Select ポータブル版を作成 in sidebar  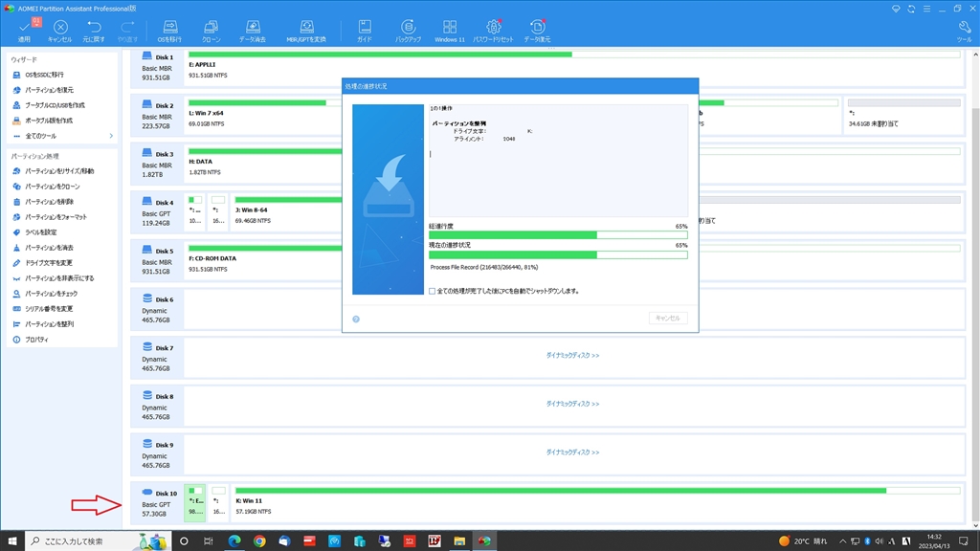[48, 121]
